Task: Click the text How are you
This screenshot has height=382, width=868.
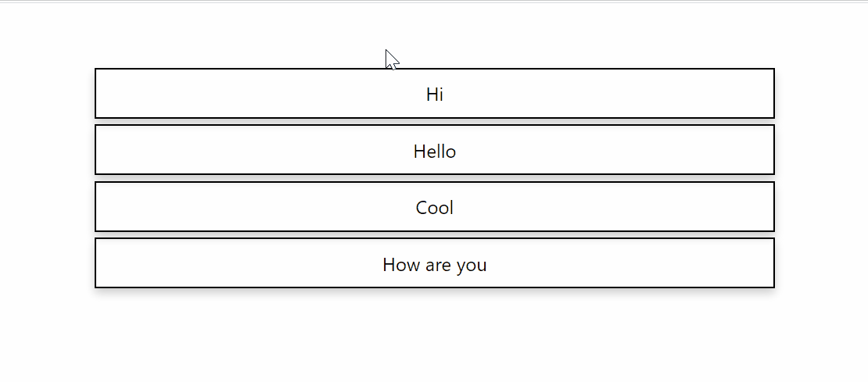Action: pos(435,265)
